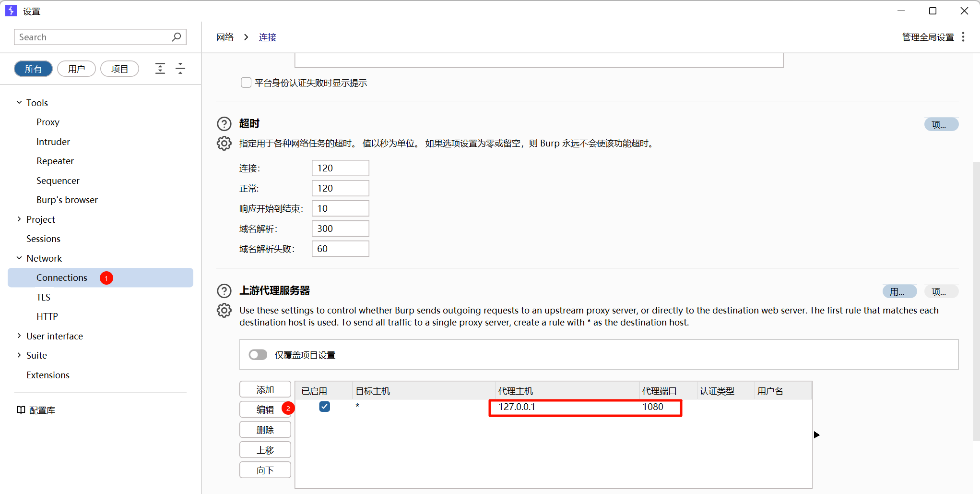Image resolution: width=980 pixels, height=494 pixels.
Task: Click the 域名解析 timeout input field
Action: point(340,229)
